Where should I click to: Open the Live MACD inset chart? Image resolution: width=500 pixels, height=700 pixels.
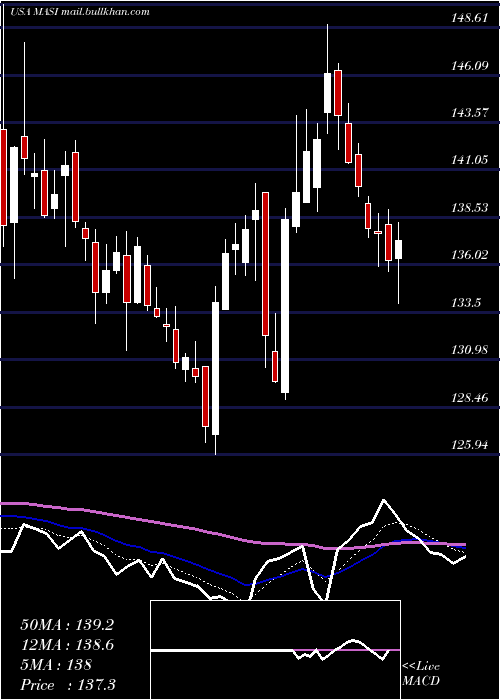(275, 650)
